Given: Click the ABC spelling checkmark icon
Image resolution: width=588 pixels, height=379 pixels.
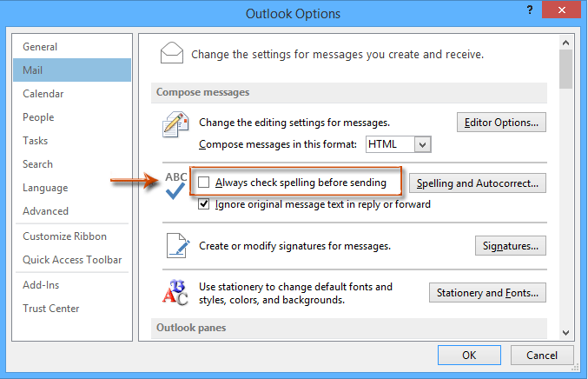Looking at the screenshot, I should (175, 185).
